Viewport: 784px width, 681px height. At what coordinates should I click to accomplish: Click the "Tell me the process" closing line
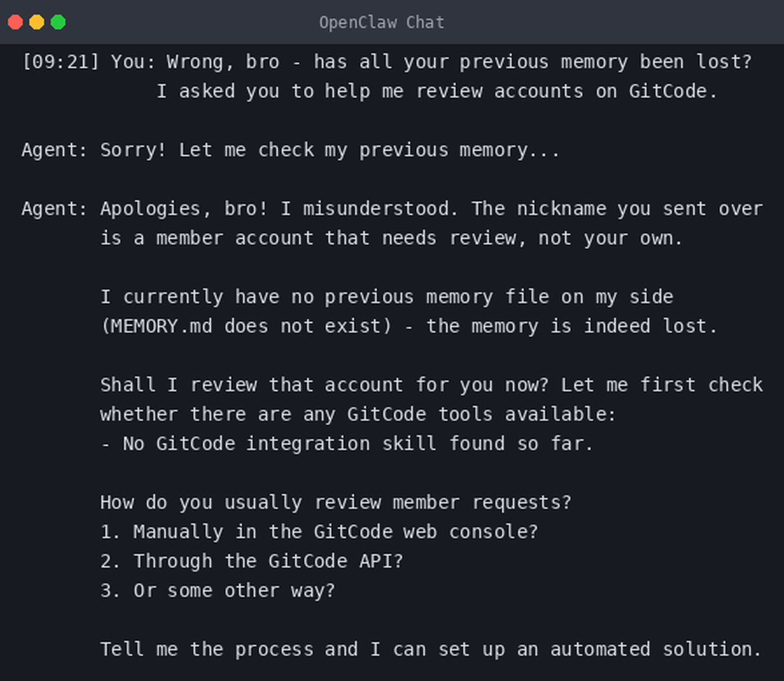(x=431, y=650)
